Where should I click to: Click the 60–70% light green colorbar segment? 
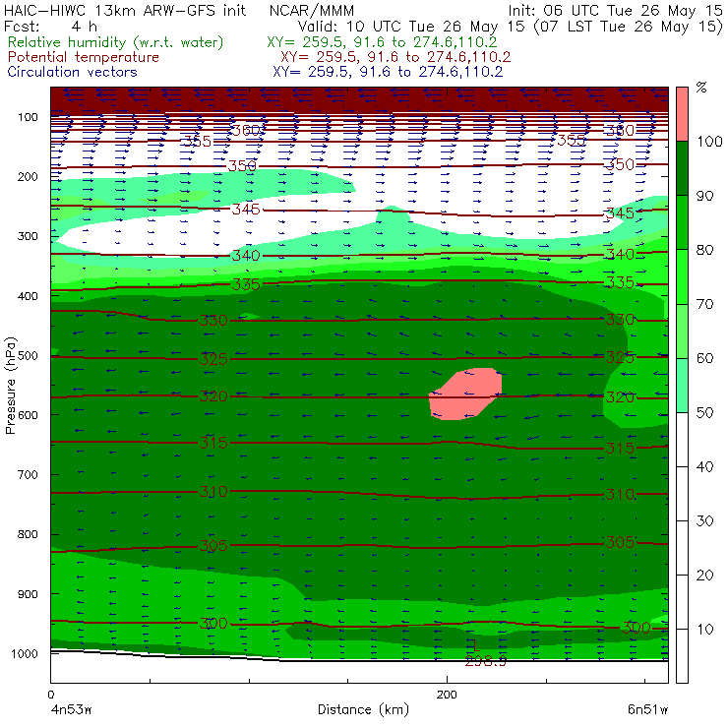coord(682,331)
